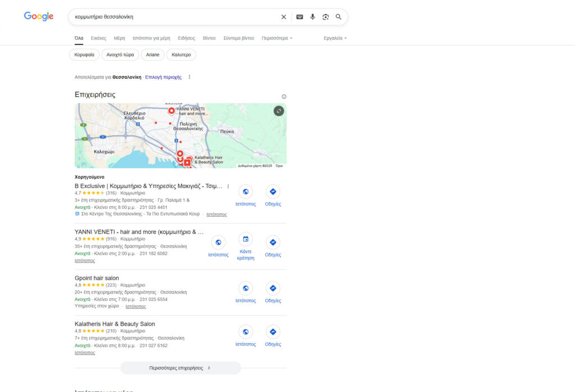Open B Exclusive business listing title
The image size is (575, 392).
(148, 186)
